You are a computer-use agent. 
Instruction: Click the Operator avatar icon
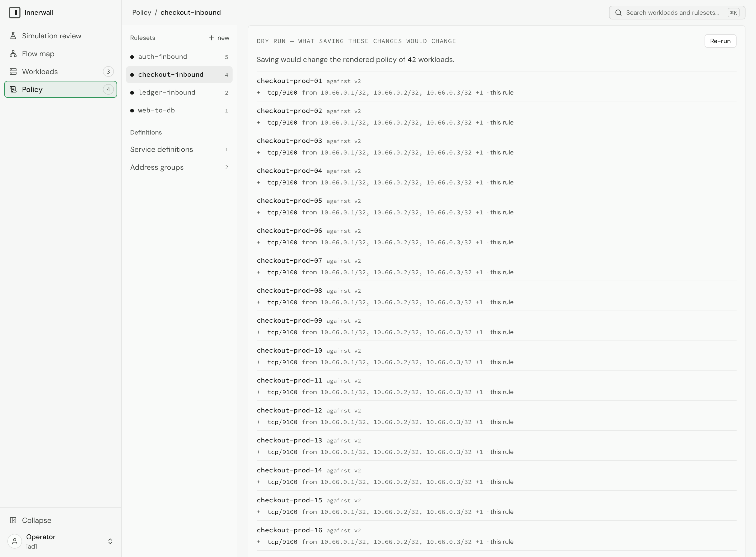tap(14, 541)
